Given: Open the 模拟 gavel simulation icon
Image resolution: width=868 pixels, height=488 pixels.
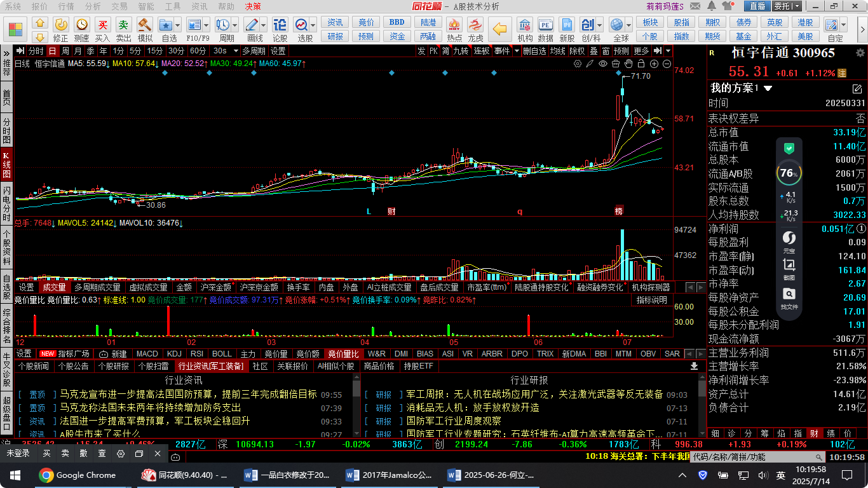Looking at the screenshot, I should 145,25.
